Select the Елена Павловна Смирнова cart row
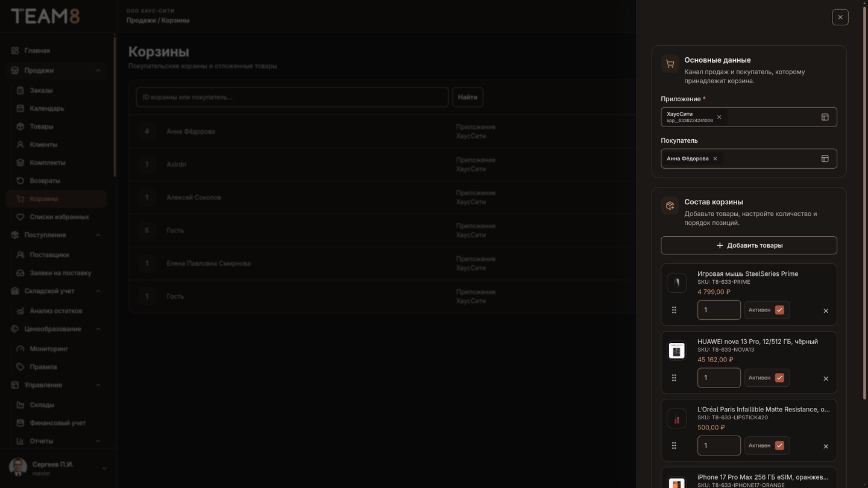868x488 pixels. tap(382, 263)
